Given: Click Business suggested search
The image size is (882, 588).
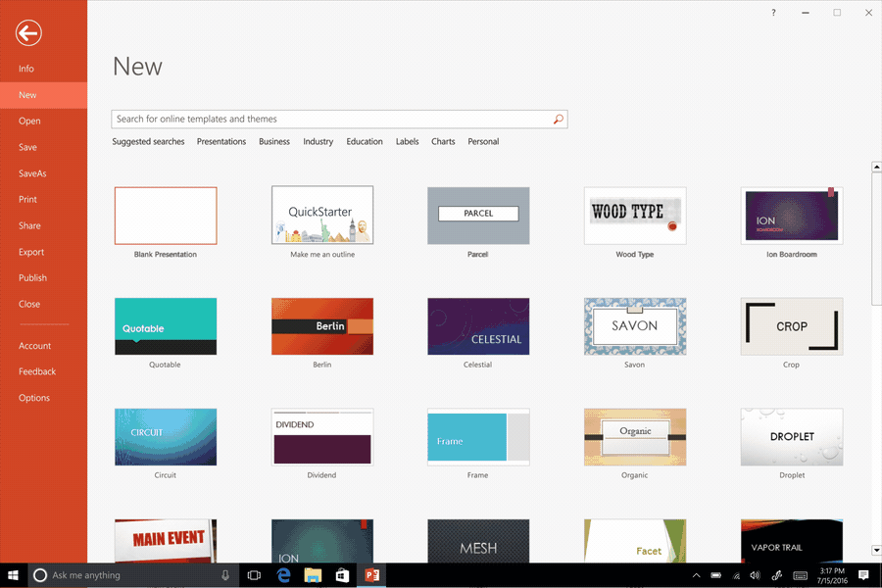Looking at the screenshot, I should (x=274, y=141).
